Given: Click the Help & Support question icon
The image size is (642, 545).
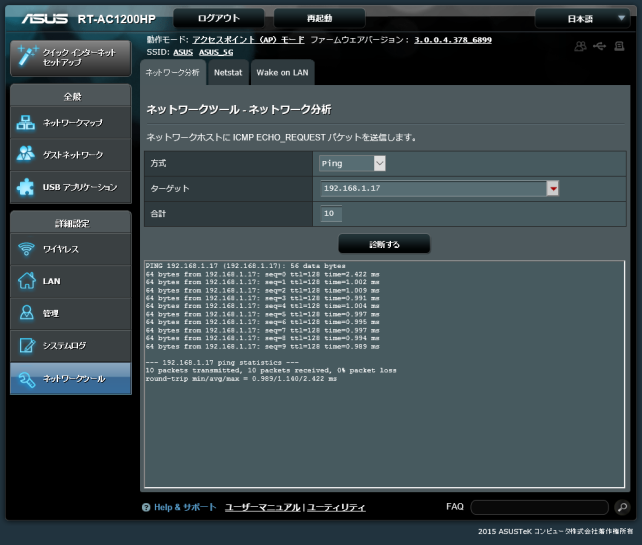Looking at the screenshot, I should (x=146, y=507).
